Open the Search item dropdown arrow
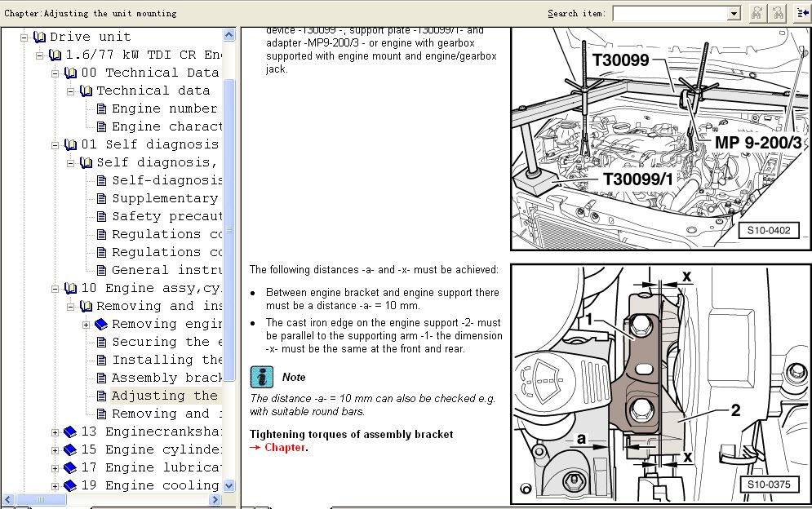 pos(734,13)
